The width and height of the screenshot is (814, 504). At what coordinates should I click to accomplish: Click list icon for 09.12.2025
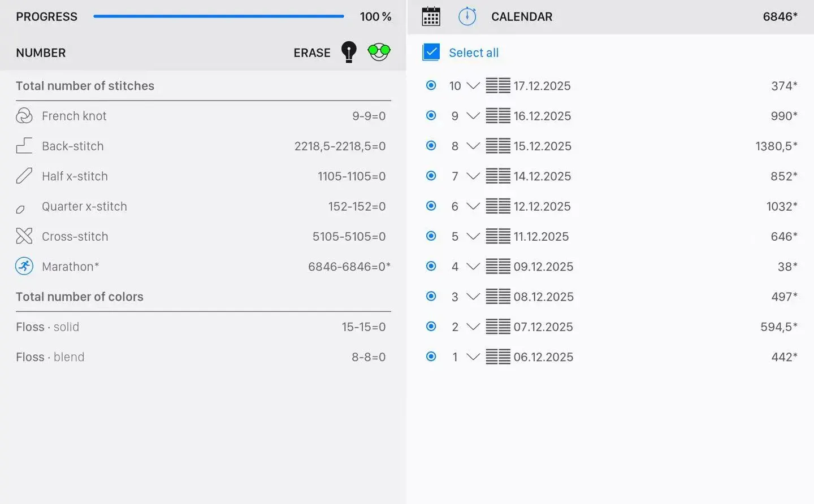tap(498, 266)
